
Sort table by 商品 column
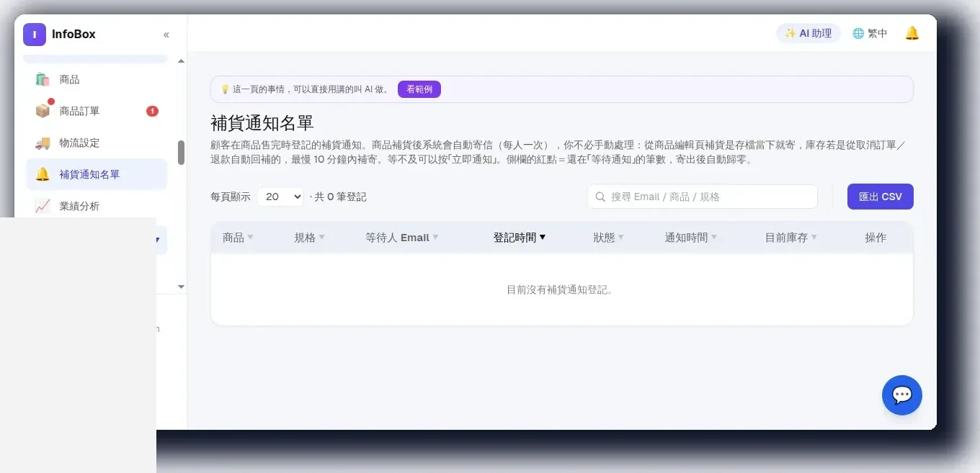[x=238, y=238]
